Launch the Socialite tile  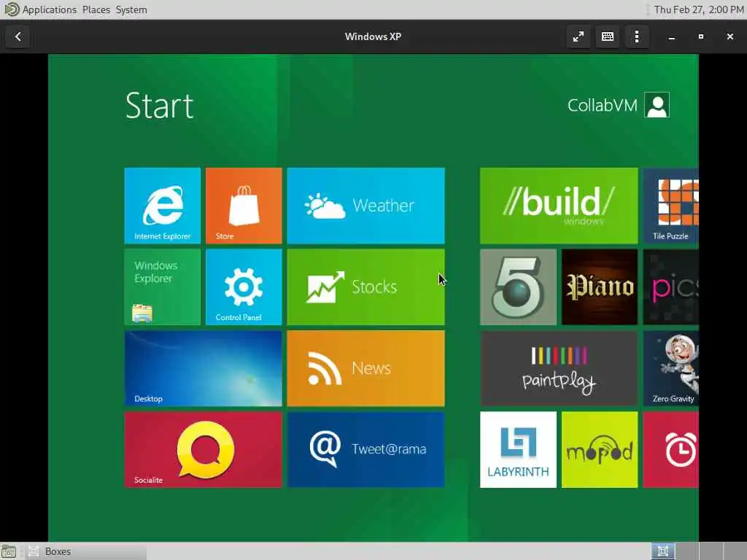[x=203, y=450]
